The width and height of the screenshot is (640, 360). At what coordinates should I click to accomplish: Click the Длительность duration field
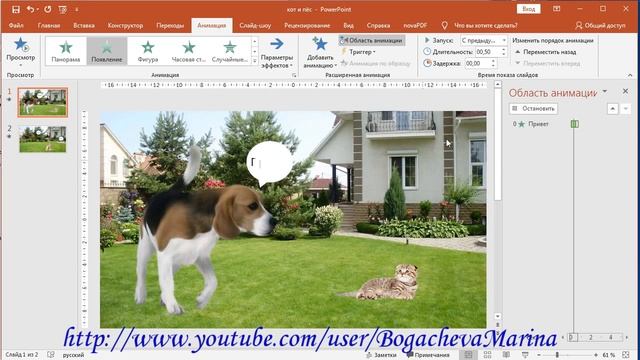click(488, 52)
